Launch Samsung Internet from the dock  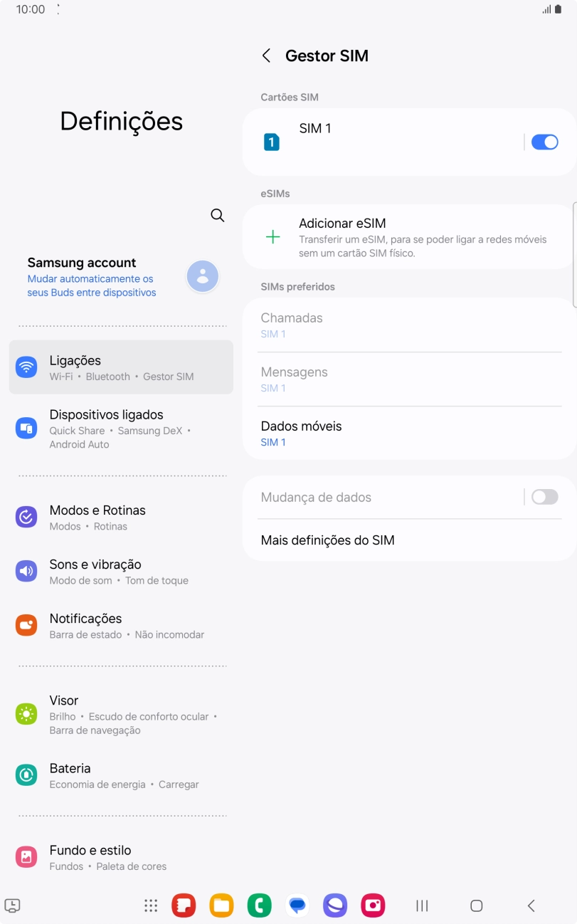pyautogui.click(x=334, y=905)
